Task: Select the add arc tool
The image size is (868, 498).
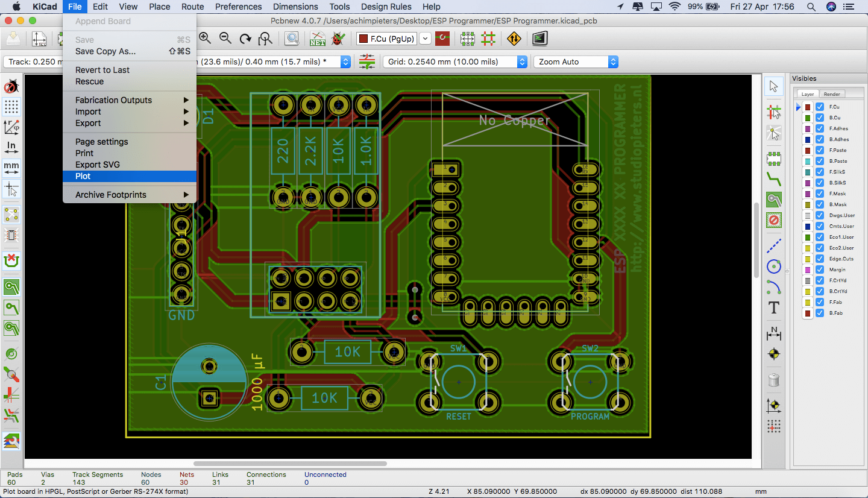Action: click(774, 286)
